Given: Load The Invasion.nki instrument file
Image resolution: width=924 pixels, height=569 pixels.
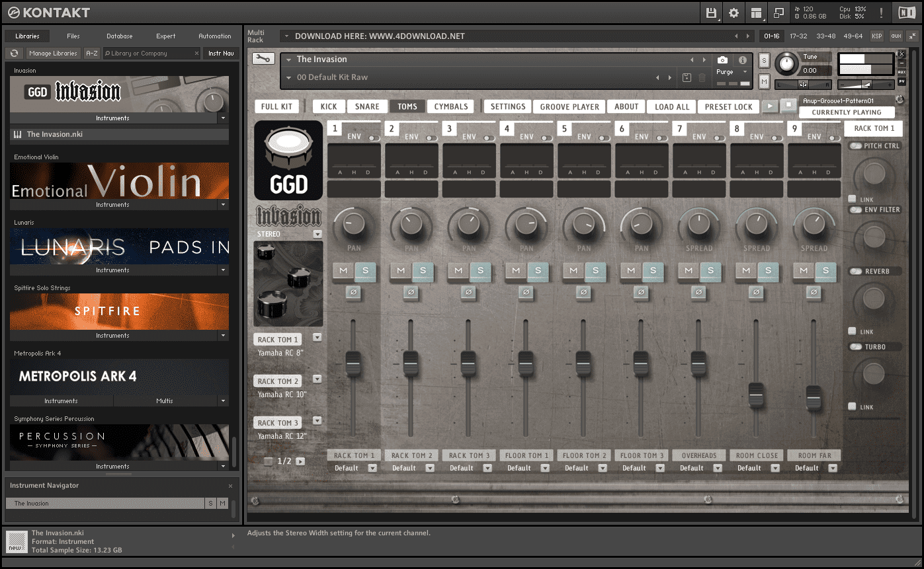Looking at the screenshot, I should [119, 134].
